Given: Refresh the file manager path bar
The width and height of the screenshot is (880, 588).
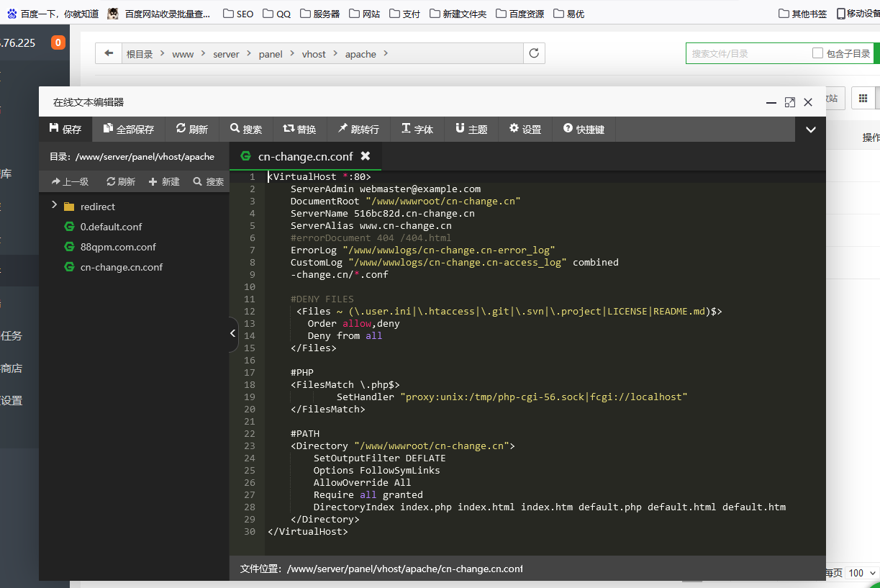Looking at the screenshot, I should click(534, 53).
